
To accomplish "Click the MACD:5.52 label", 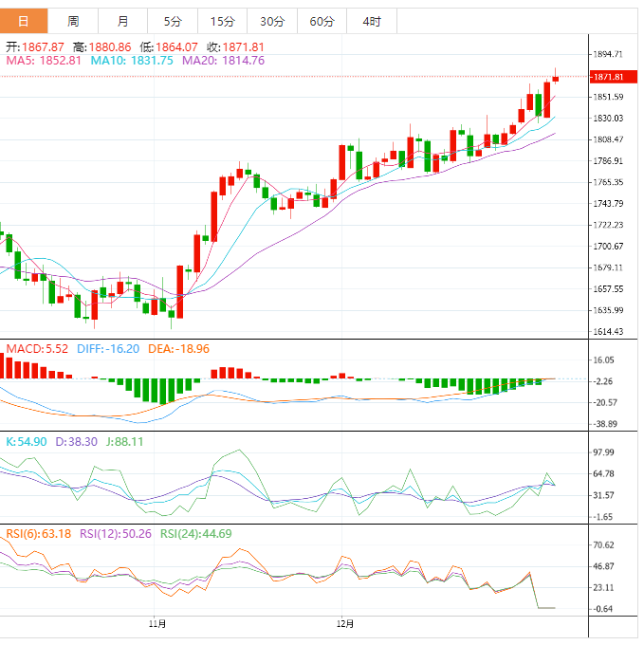I will [37, 349].
